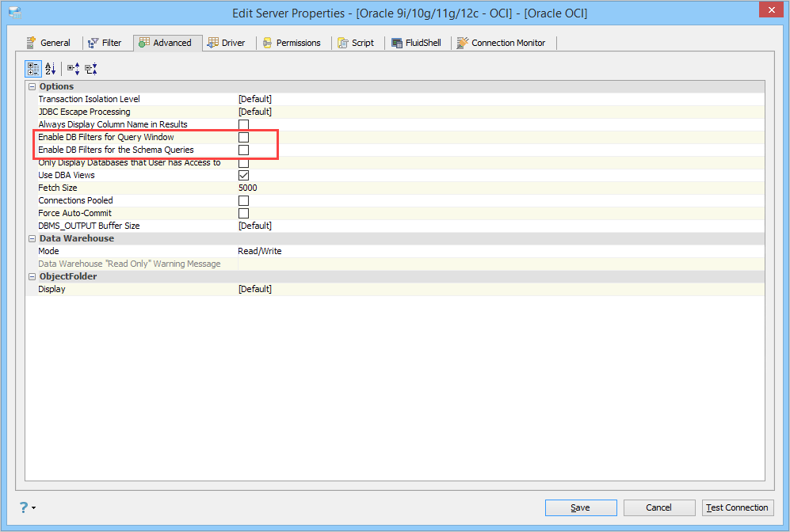This screenshot has height=532, width=790.
Task: Collapse the Options section
Action: click(32, 86)
